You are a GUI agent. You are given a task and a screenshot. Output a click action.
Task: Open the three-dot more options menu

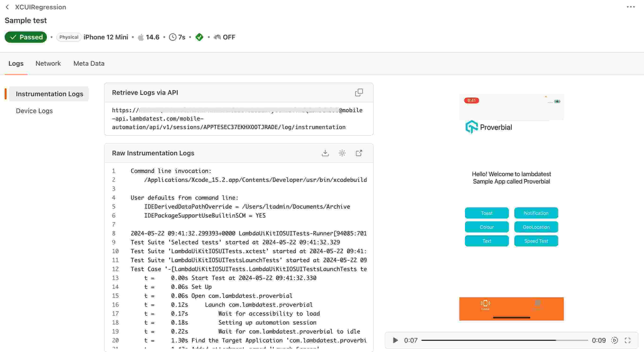(630, 7)
